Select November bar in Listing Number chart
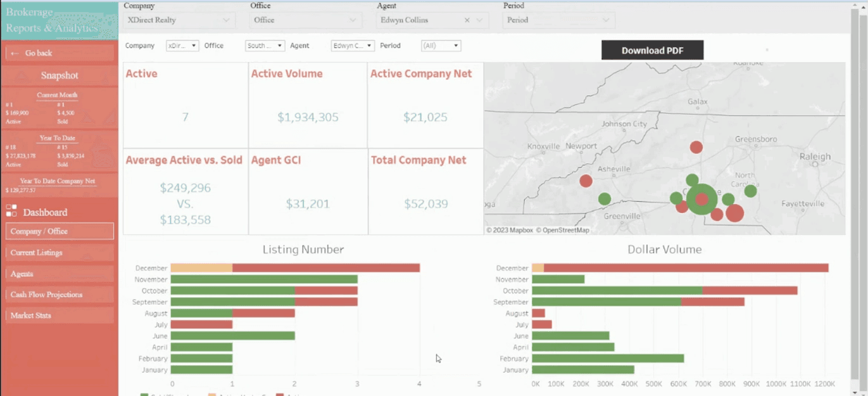 [x=264, y=279]
